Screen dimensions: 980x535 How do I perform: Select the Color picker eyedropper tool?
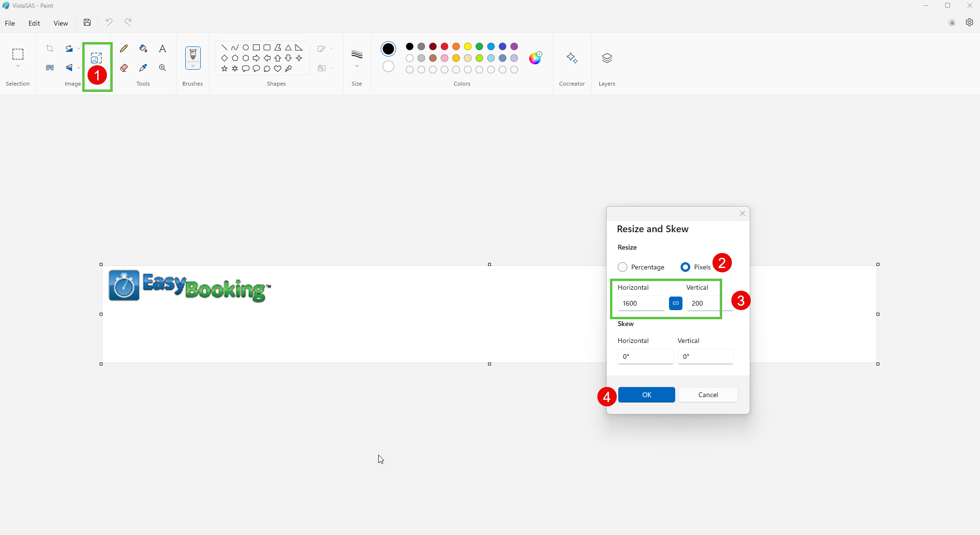coord(143,68)
